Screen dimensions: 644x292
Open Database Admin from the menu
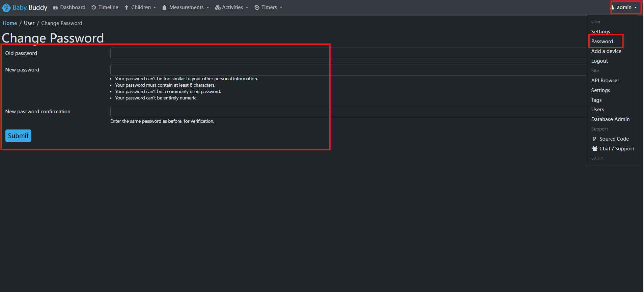[610, 119]
